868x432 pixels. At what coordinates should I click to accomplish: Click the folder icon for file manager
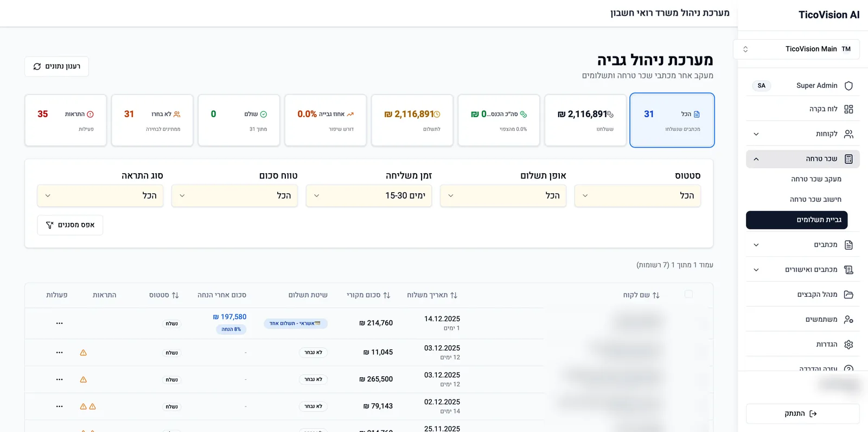pos(848,295)
